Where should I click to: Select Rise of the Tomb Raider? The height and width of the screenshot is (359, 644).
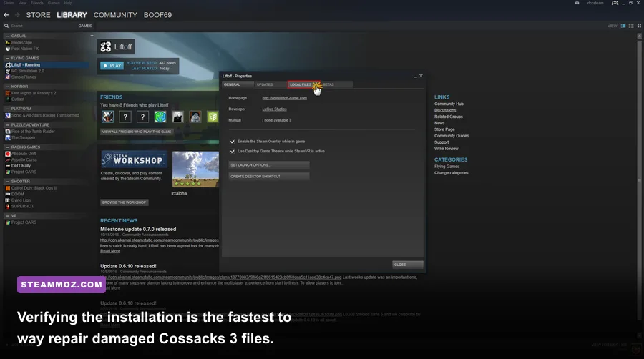point(33,132)
